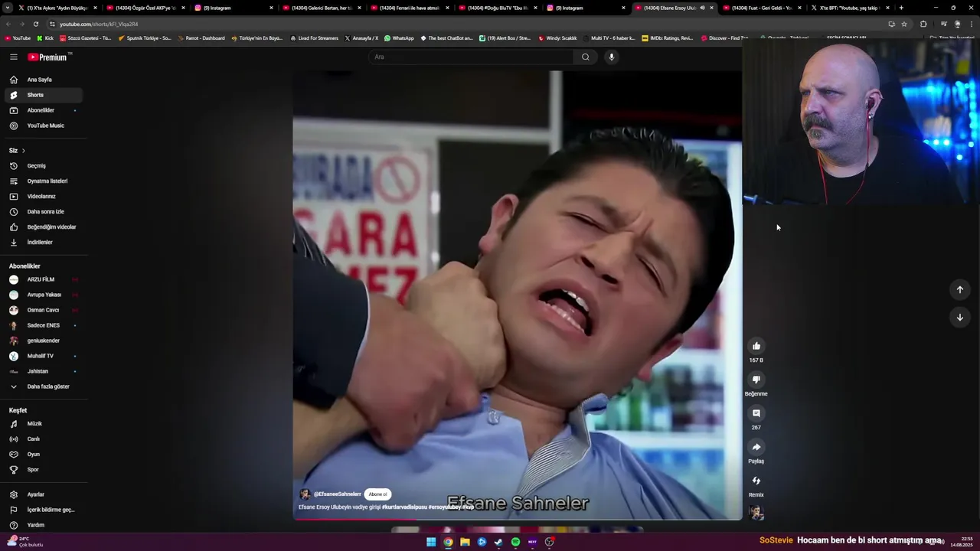Remix this Short
The image size is (980, 551).
tap(756, 481)
